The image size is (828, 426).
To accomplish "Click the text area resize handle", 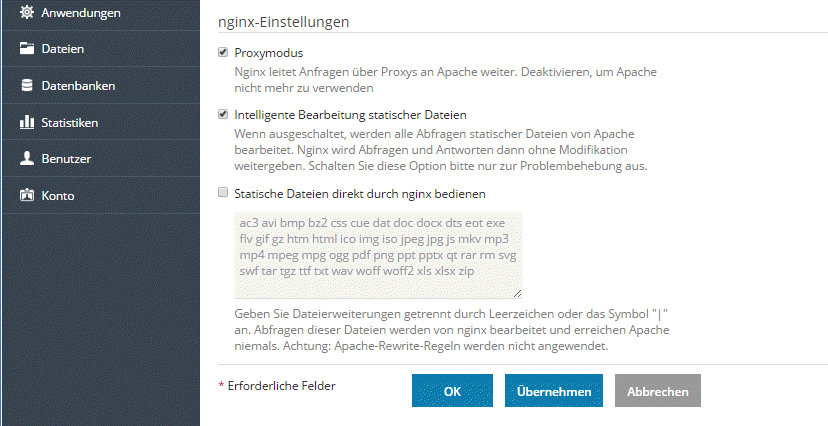I will click(x=517, y=294).
